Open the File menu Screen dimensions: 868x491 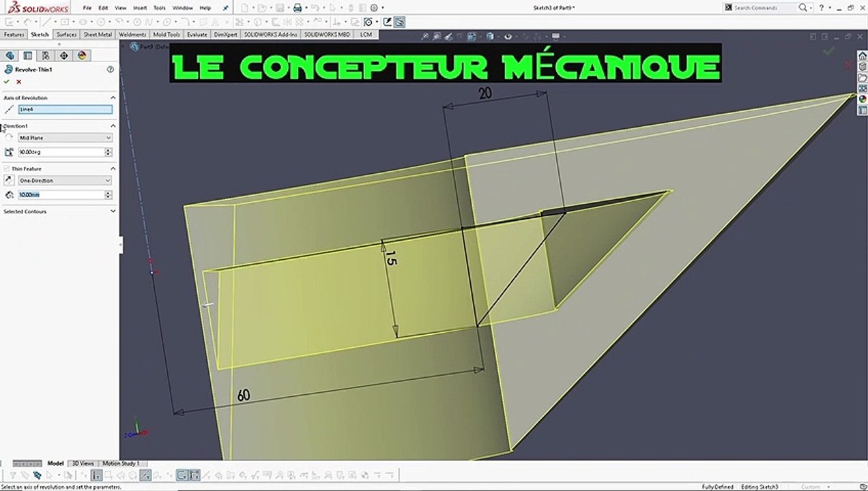point(87,8)
